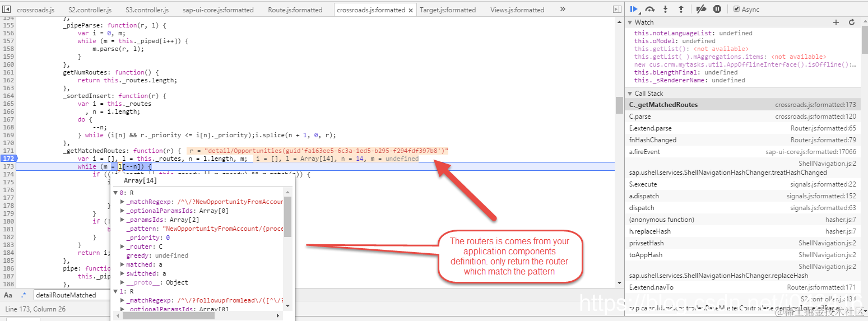The width and height of the screenshot is (868, 321).
Task: Select S.execute call stack frame
Action: point(744,184)
